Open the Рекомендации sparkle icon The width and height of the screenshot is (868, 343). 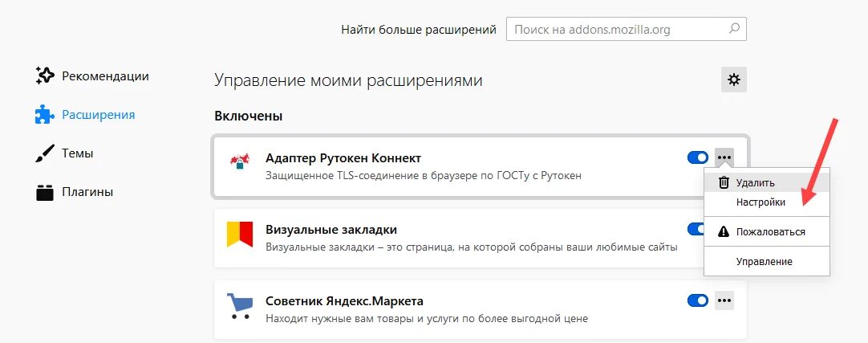coord(44,76)
